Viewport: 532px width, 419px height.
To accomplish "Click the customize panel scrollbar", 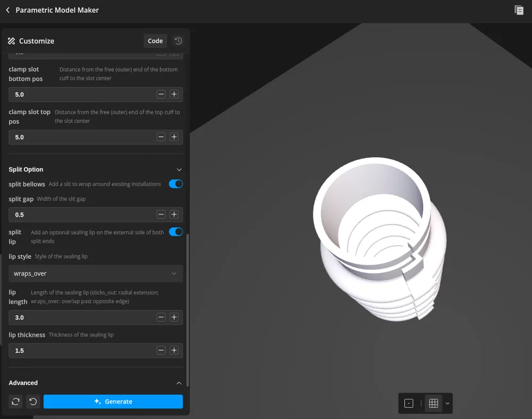I will [x=187, y=310].
